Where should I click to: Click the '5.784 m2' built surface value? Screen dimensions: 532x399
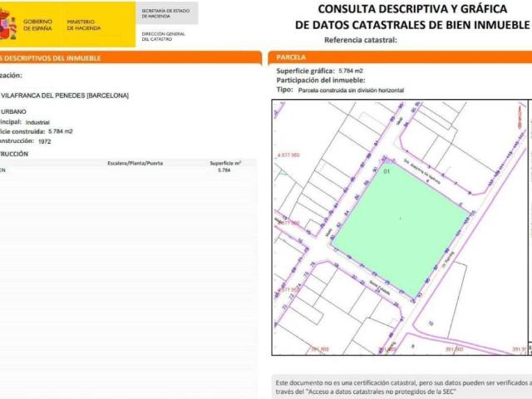[x=61, y=131]
